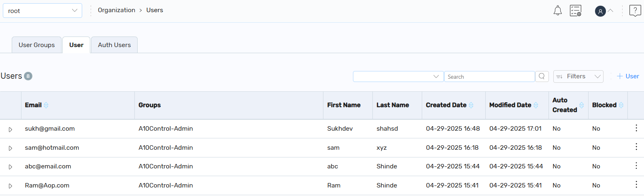Open row actions menu for sam@hotmail.com
The height and width of the screenshot is (196, 644).
click(x=636, y=147)
